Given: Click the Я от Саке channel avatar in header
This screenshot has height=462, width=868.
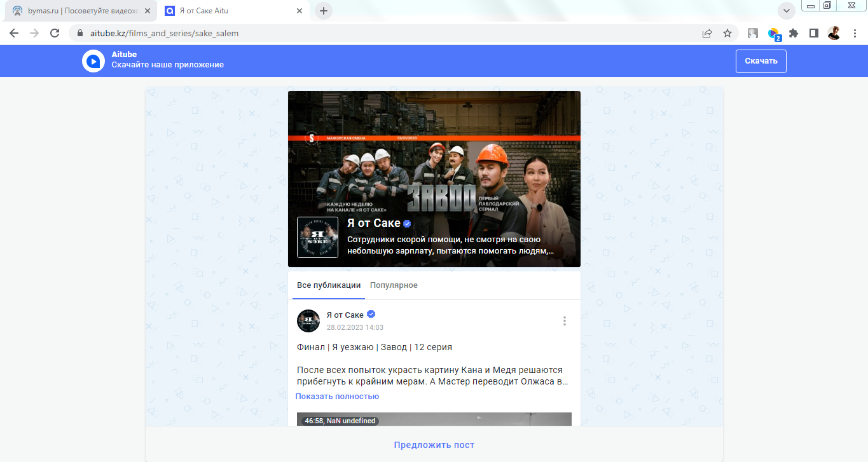Looking at the screenshot, I should click(317, 237).
